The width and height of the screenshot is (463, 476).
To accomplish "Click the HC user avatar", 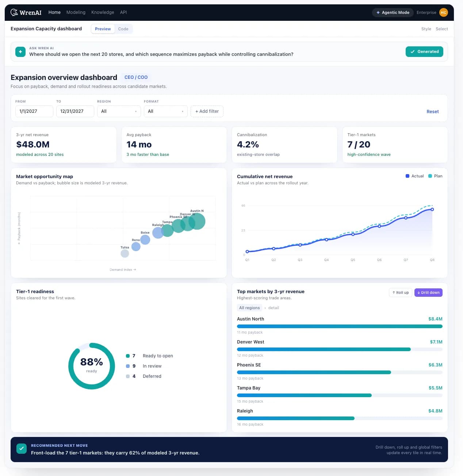I will (443, 12).
